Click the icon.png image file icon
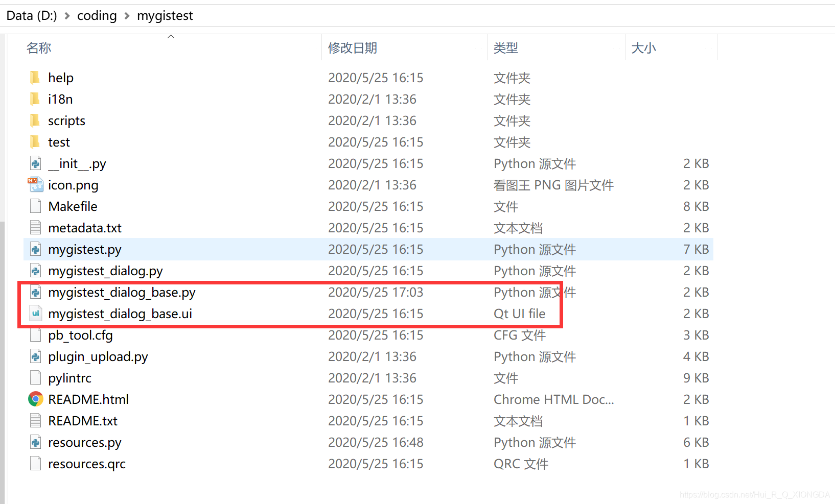Viewport: 835px width, 504px height. pyautogui.click(x=35, y=185)
